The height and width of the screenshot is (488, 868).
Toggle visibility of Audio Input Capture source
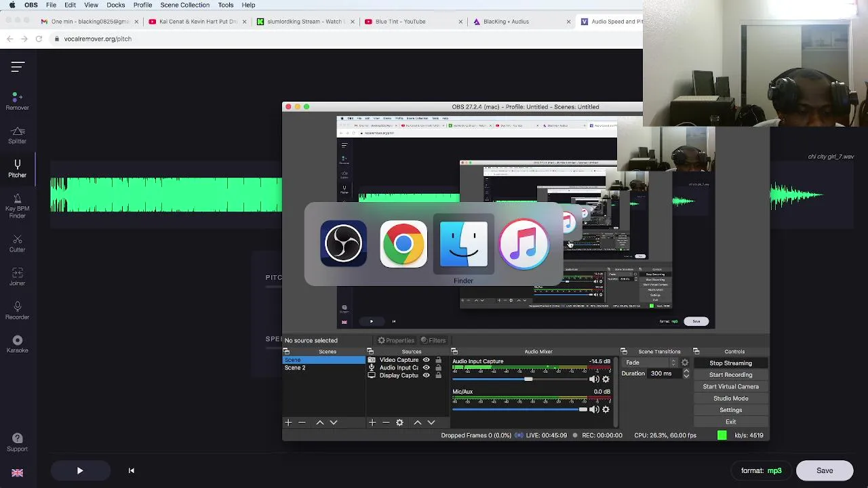tap(426, 367)
